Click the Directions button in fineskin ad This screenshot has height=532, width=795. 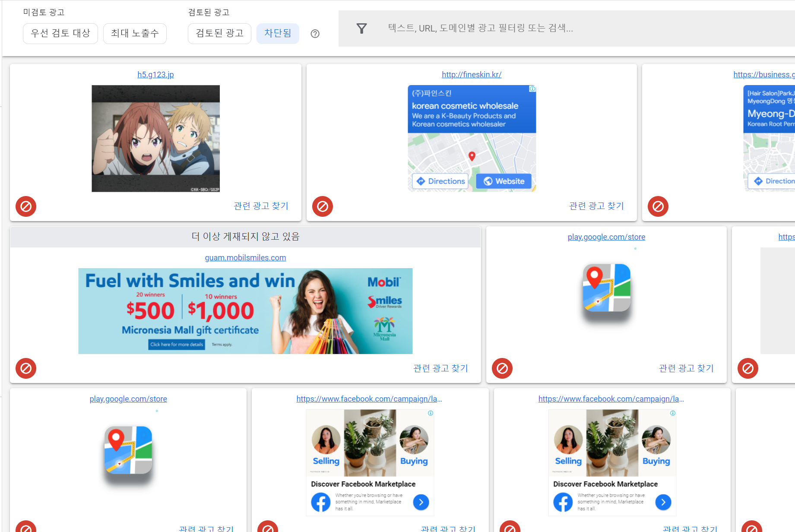(440, 181)
